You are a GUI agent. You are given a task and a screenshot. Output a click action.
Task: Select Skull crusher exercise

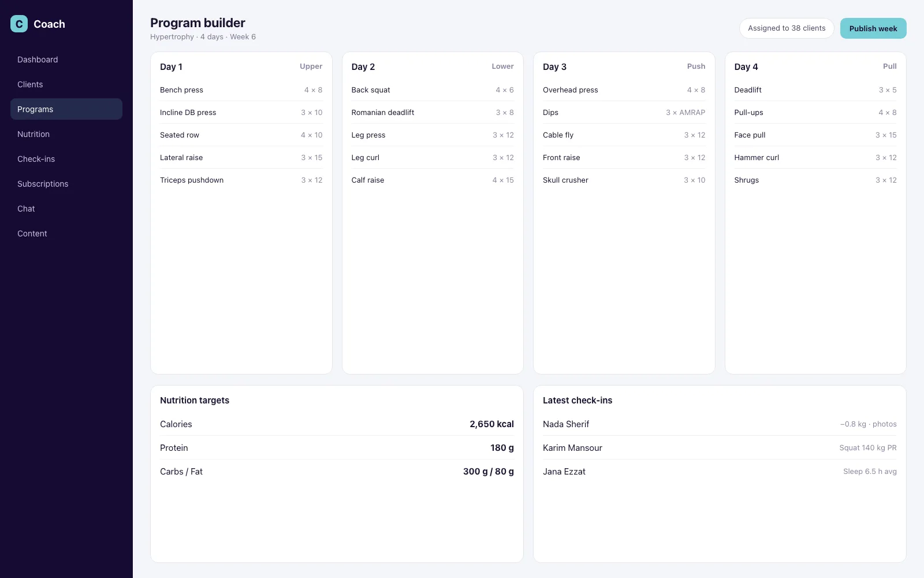624,180
